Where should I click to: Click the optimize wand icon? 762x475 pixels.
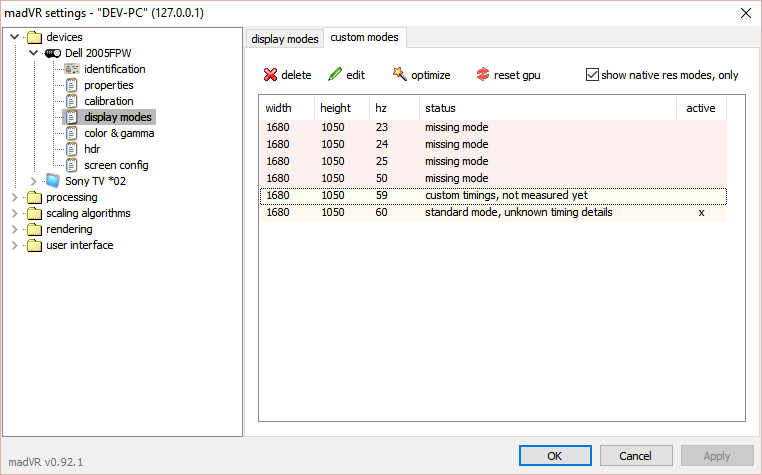(400, 75)
